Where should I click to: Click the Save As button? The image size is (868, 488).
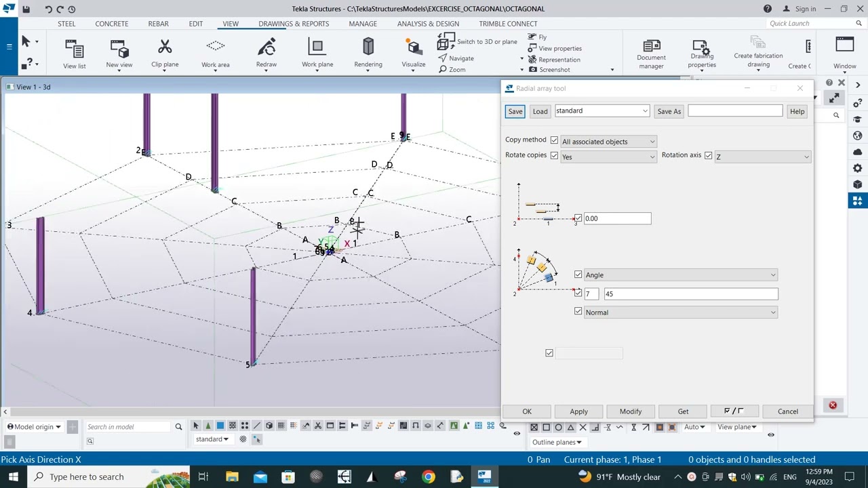click(669, 111)
